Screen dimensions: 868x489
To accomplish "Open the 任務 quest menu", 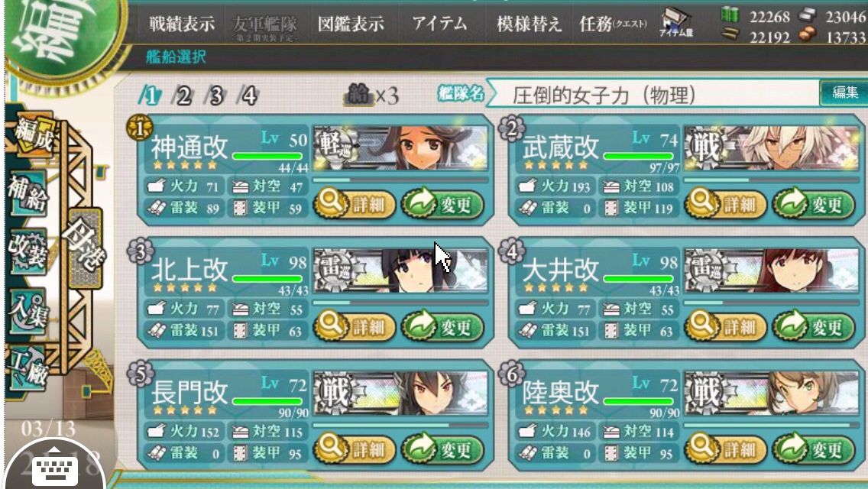I will [x=612, y=24].
